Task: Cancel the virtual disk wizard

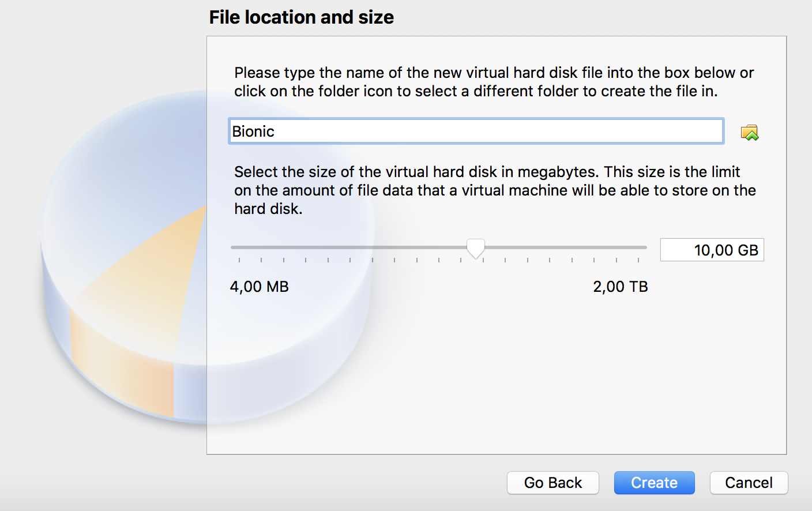Action: [749, 483]
